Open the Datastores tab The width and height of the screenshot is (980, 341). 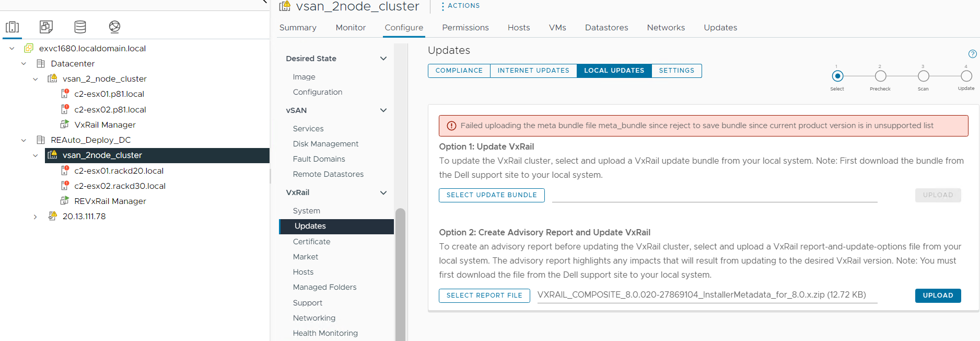606,28
